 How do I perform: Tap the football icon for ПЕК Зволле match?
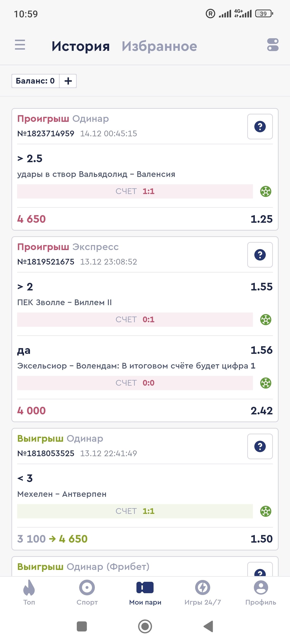pos(266,320)
